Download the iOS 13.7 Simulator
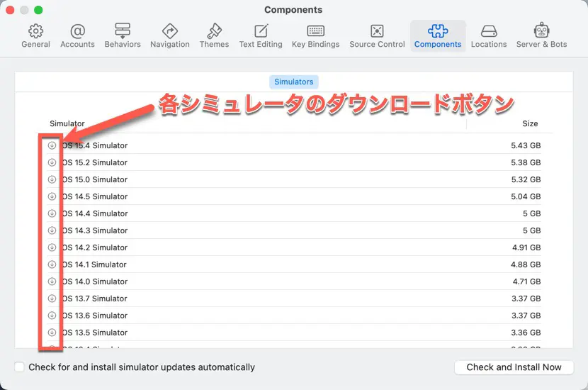Screen dimensions: 588x390 (x=52, y=299)
